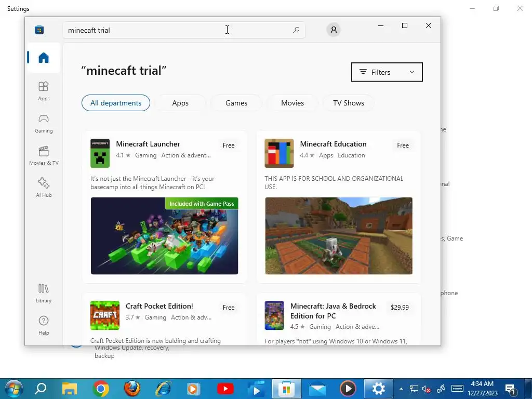
Task: Open Movies & TV clapper icon on taskbar
Action: point(256,389)
